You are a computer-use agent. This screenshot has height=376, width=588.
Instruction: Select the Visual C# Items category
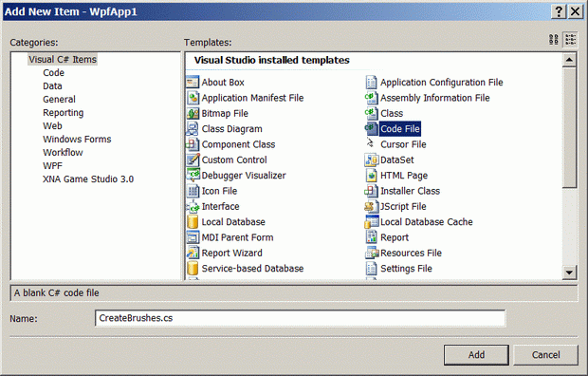tap(63, 60)
